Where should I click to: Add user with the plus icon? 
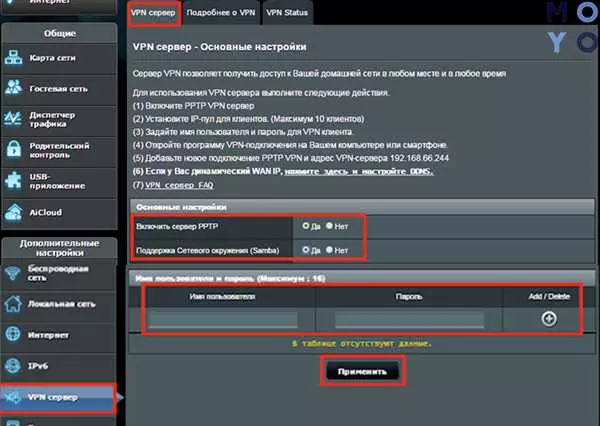pyautogui.click(x=549, y=318)
